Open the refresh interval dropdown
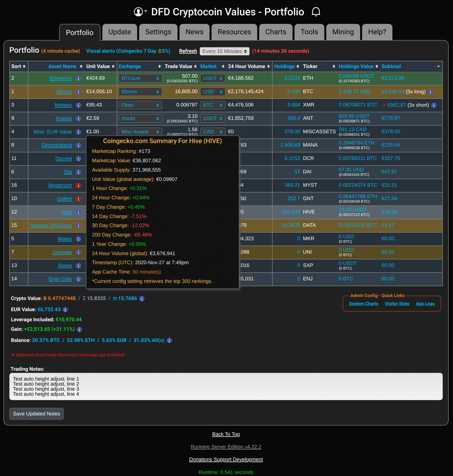453x476 pixels. pyautogui.click(x=225, y=51)
